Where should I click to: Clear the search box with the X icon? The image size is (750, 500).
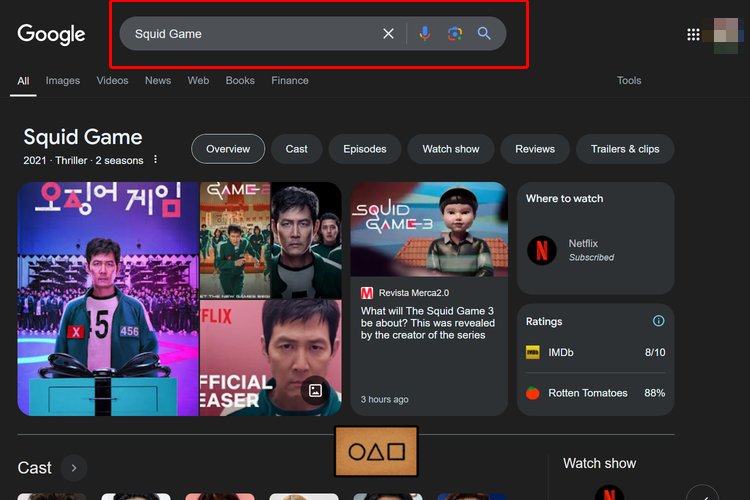point(388,33)
